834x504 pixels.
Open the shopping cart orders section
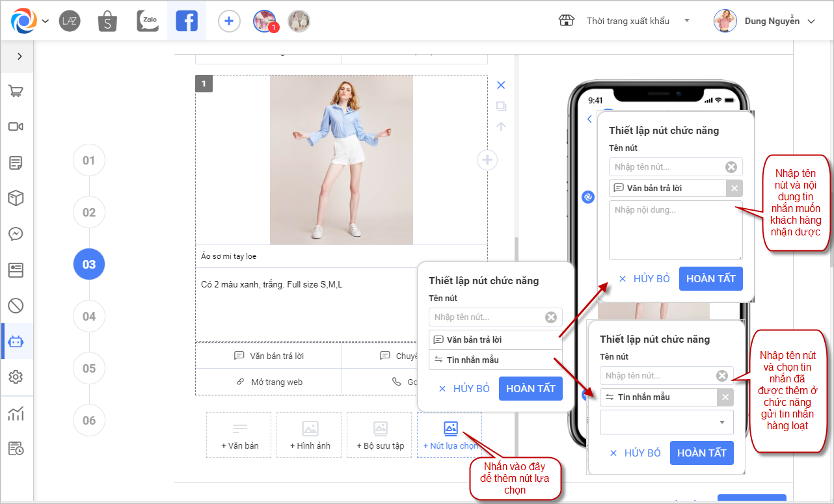tap(16, 91)
